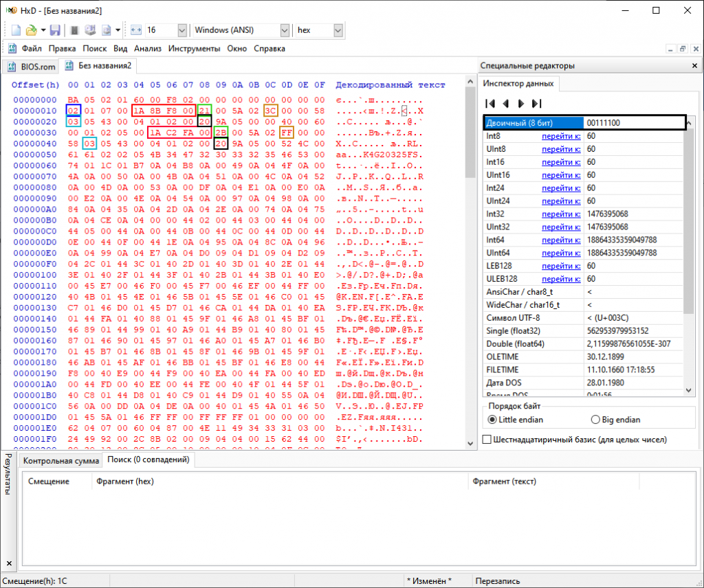Enable Шестнадцатиричный базис checkbox
This screenshot has width=704, height=588.
pos(487,440)
